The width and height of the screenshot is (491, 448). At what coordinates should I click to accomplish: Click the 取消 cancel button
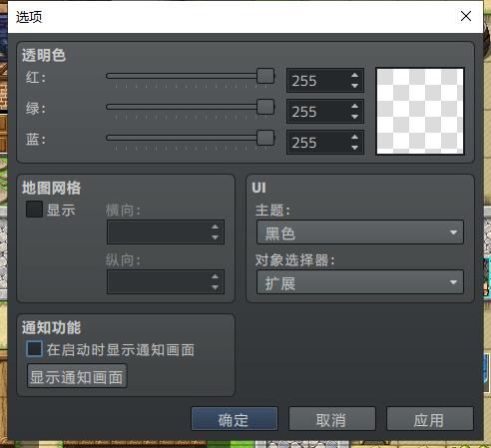point(332,419)
